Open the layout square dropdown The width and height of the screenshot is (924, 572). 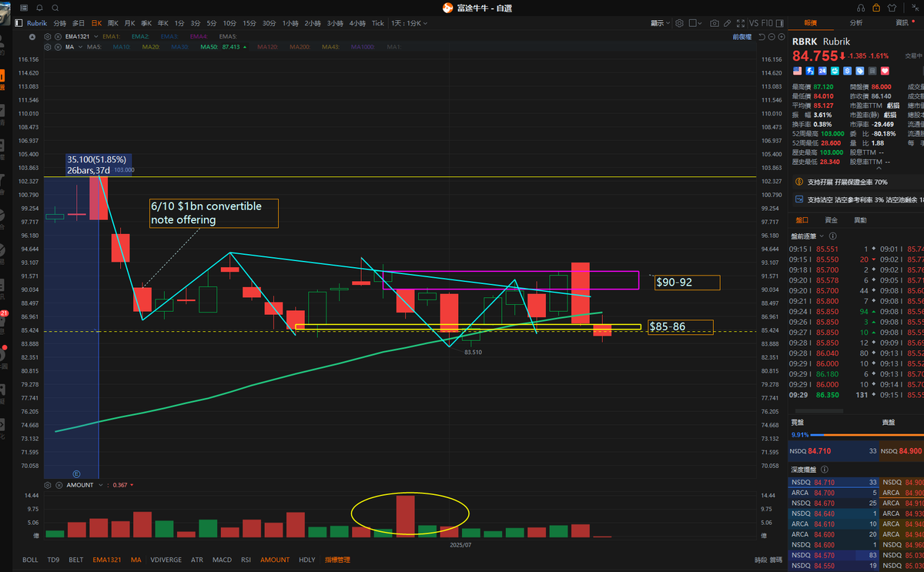click(x=695, y=23)
